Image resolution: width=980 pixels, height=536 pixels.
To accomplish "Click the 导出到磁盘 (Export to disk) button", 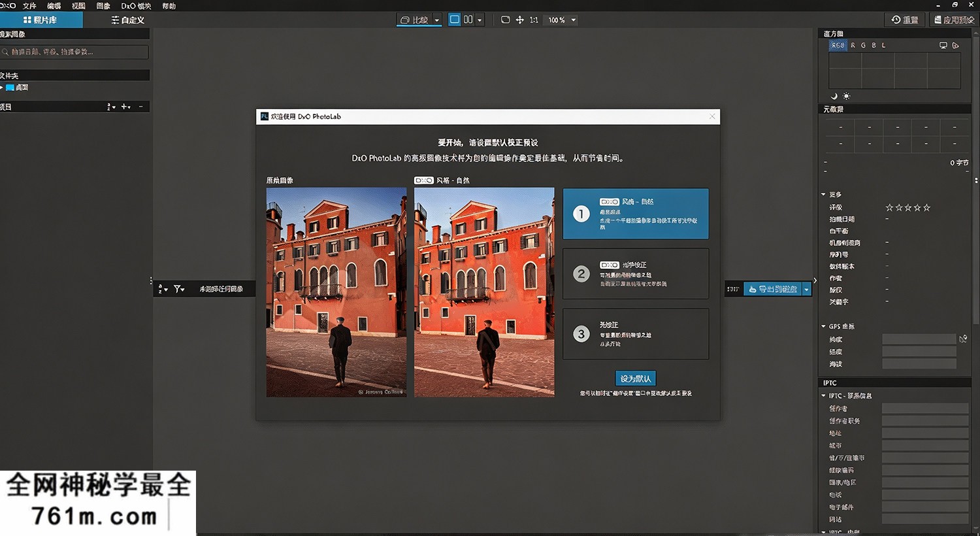I will [x=773, y=289].
